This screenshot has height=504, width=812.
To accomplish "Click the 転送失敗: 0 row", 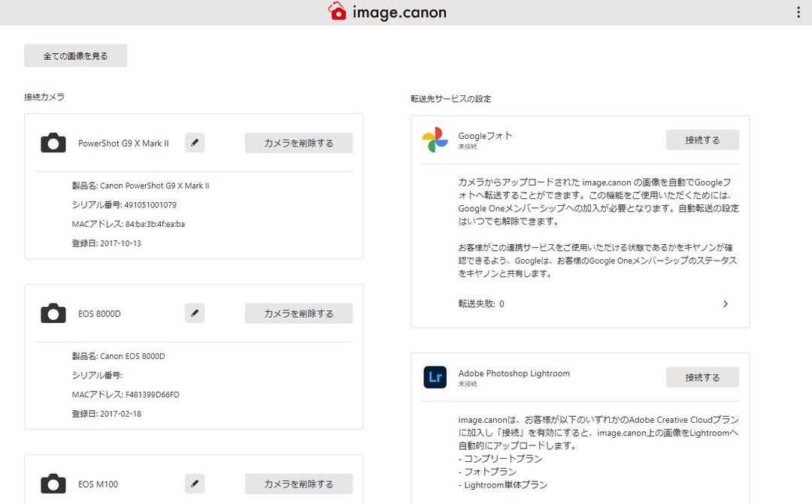I will (x=594, y=303).
